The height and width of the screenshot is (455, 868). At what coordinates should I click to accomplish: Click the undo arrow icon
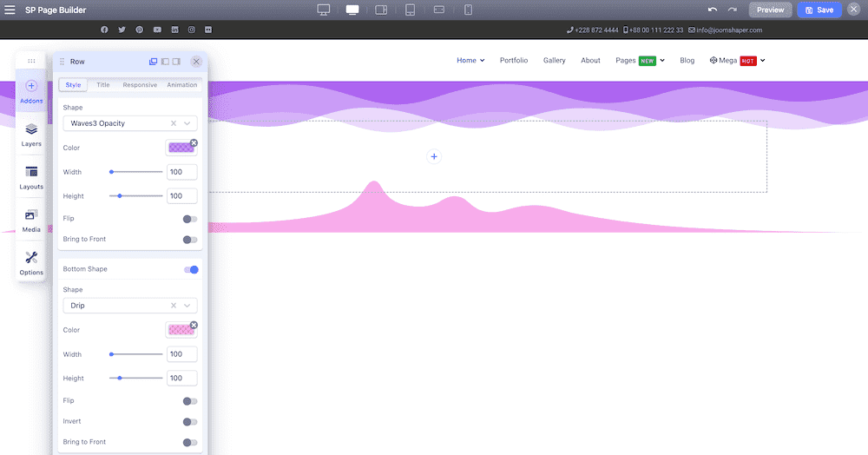coord(713,10)
